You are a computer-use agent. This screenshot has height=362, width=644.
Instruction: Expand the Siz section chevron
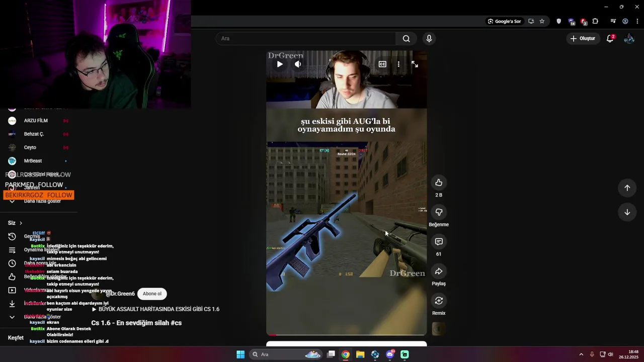[x=21, y=223]
